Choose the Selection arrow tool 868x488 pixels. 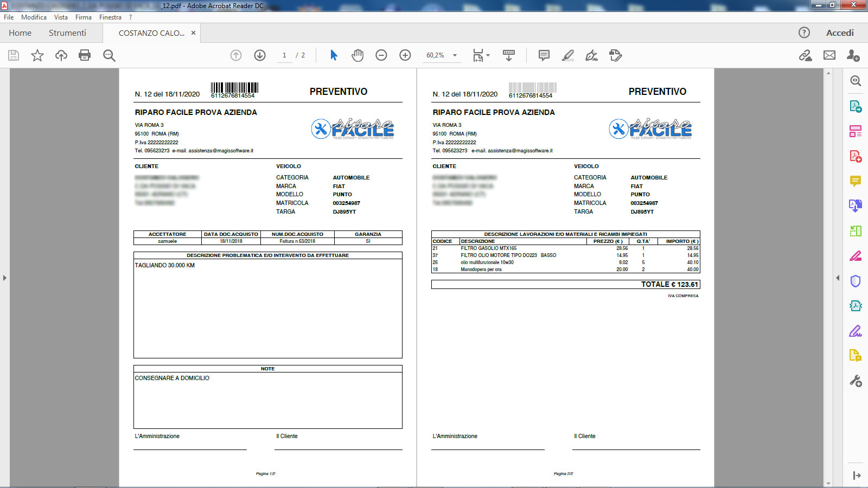pyautogui.click(x=334, y=55)
